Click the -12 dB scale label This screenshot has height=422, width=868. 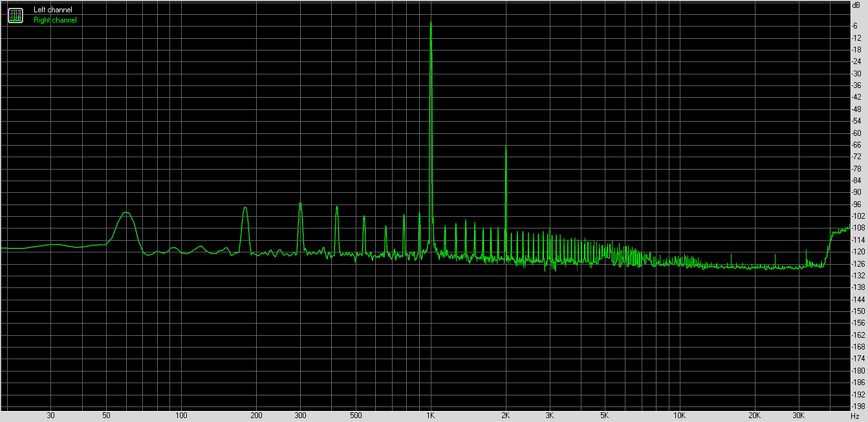(x=856, y=38)
